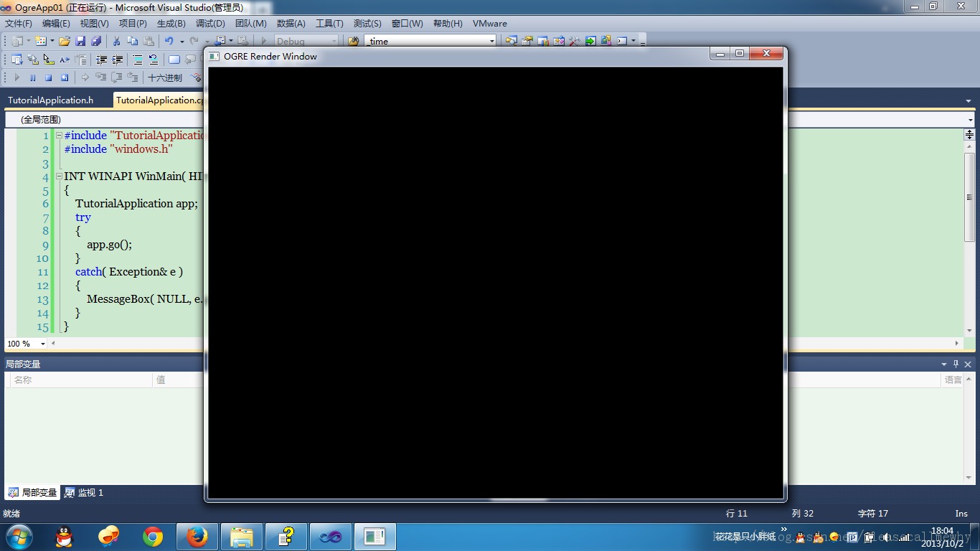Open Google Chrome from the taskbar

tap(153, 537)
